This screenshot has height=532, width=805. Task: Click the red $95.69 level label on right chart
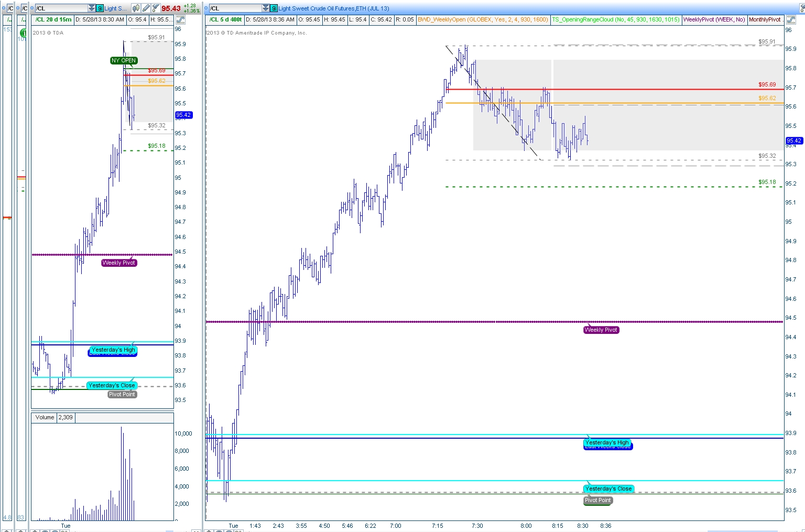click(767, 84)
